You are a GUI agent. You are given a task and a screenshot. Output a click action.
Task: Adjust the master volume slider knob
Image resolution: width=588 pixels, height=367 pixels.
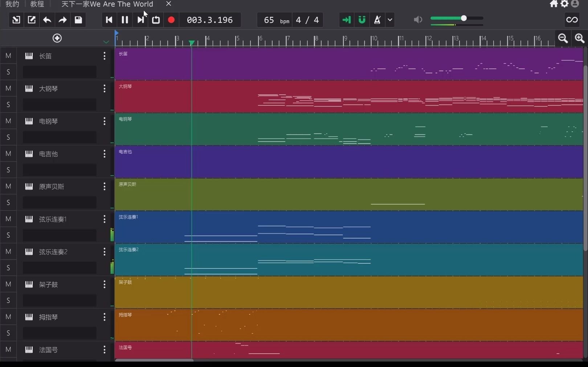464,18
